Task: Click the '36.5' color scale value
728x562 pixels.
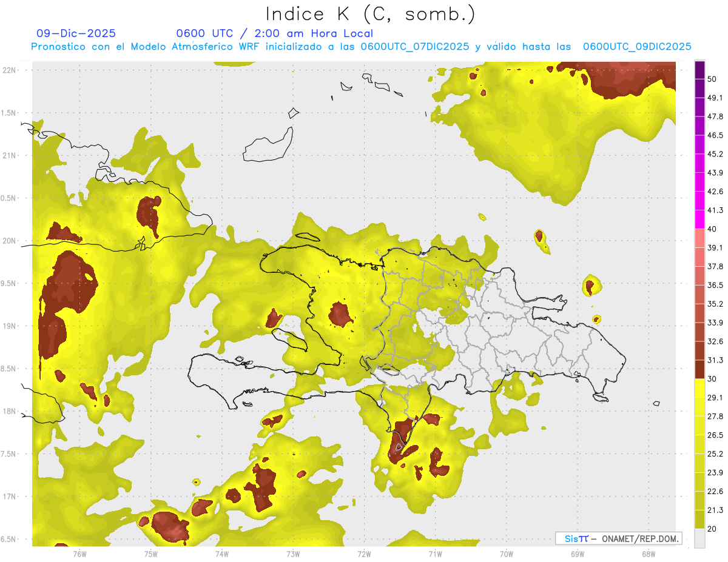Action: pyautogui.click(x=715, y=286)
